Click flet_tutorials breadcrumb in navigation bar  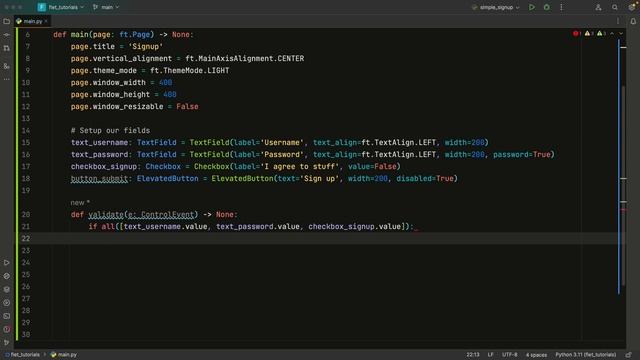point(22,355)
